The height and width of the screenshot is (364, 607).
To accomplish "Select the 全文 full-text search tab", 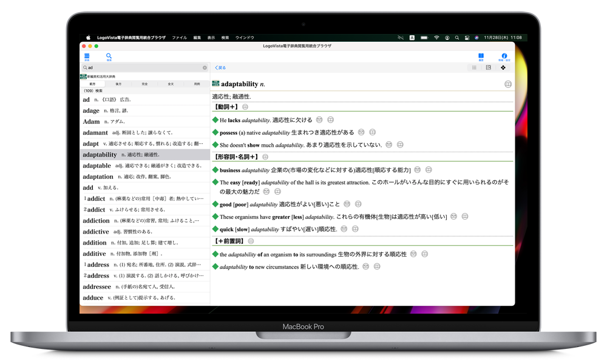I will click(171, 84).
